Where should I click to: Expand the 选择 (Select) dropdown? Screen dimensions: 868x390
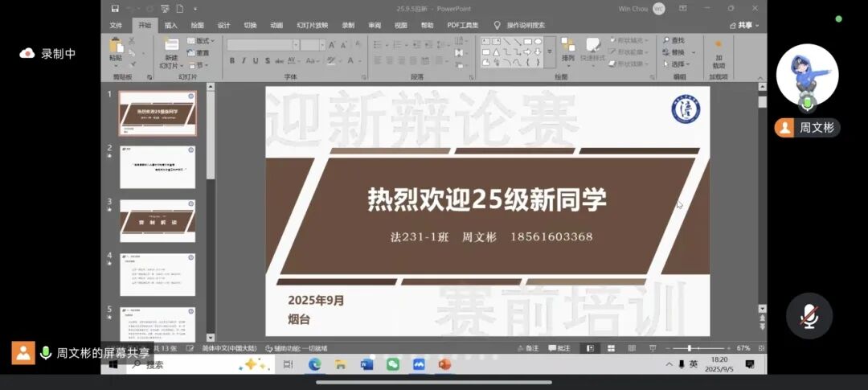point(679,64)
